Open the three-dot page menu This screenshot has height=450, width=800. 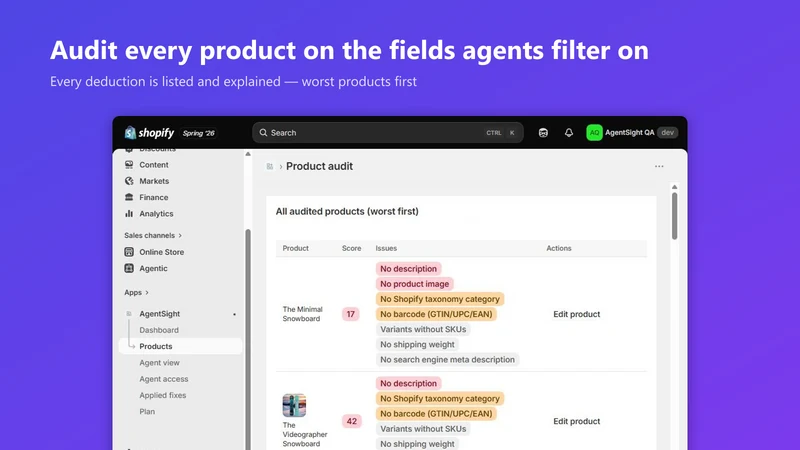pos(659,166)
